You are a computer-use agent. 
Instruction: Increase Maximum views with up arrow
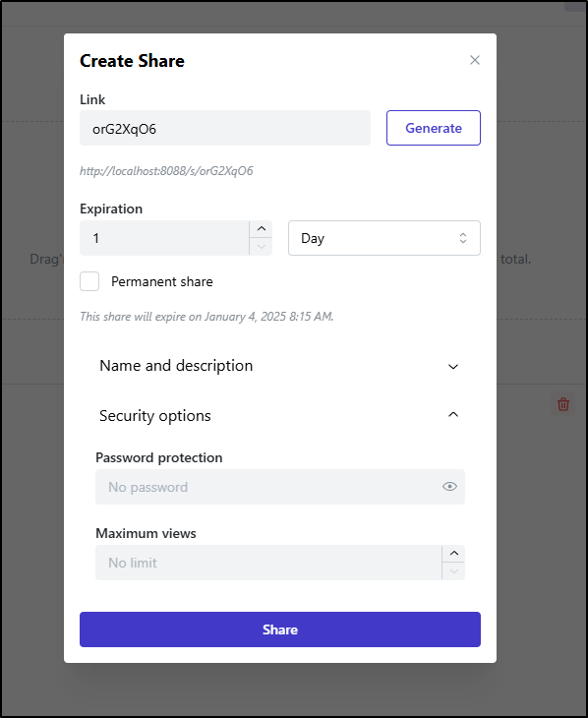pos(454,554)
